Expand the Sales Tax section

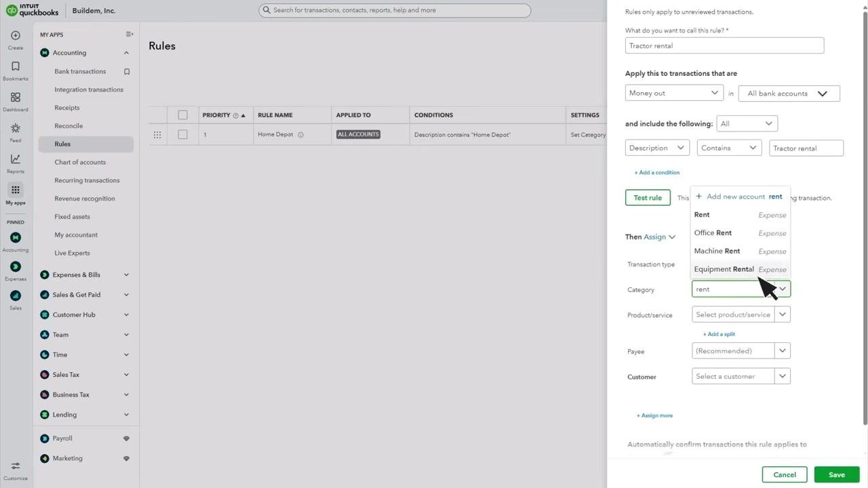point(126,375)
